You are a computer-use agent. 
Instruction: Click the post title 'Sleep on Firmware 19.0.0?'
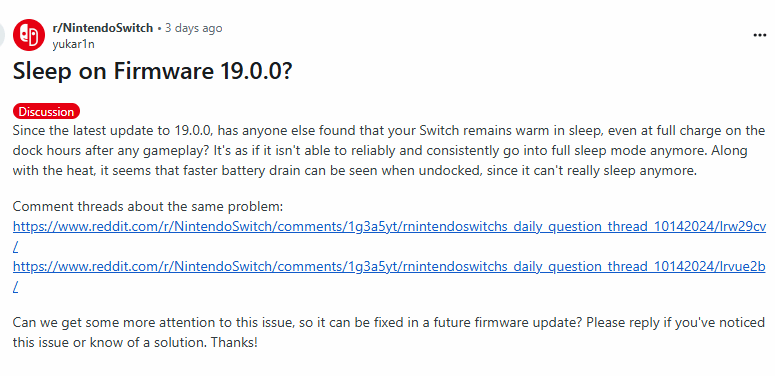(x=152, y=72)
